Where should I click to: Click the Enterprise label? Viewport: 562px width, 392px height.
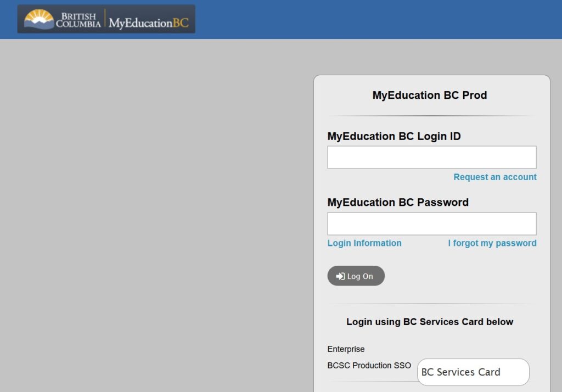(346, 349)
